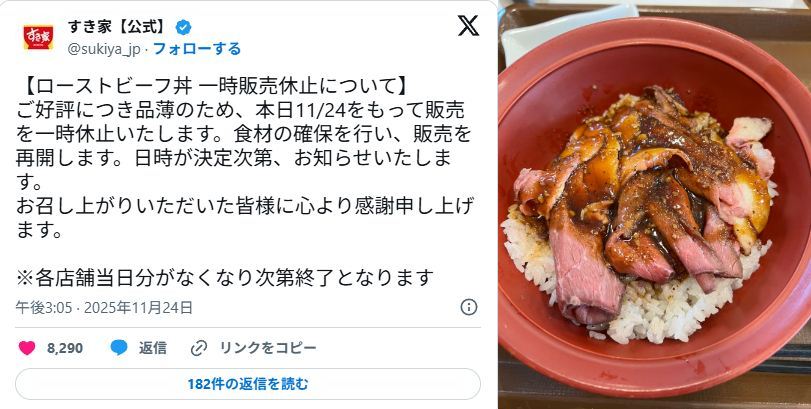
Task: Click the blue reply bubble icon
Action: (x=119, y=348)
